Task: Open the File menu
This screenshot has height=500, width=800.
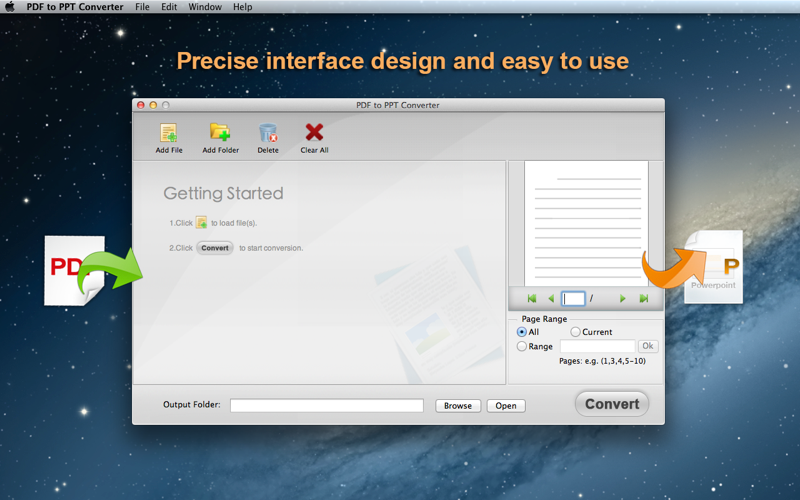Action: [x=143, y=7]
